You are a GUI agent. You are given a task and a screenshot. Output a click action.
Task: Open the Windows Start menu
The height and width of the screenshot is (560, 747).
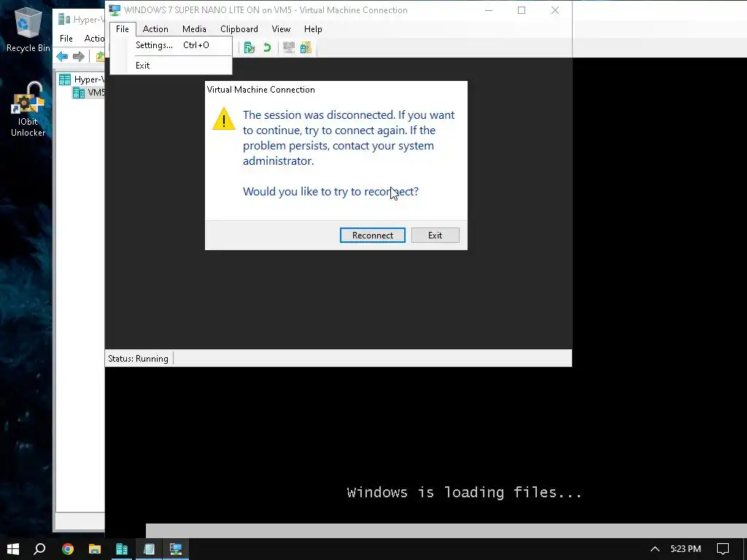pyautogui.click(x=13, y=549)
